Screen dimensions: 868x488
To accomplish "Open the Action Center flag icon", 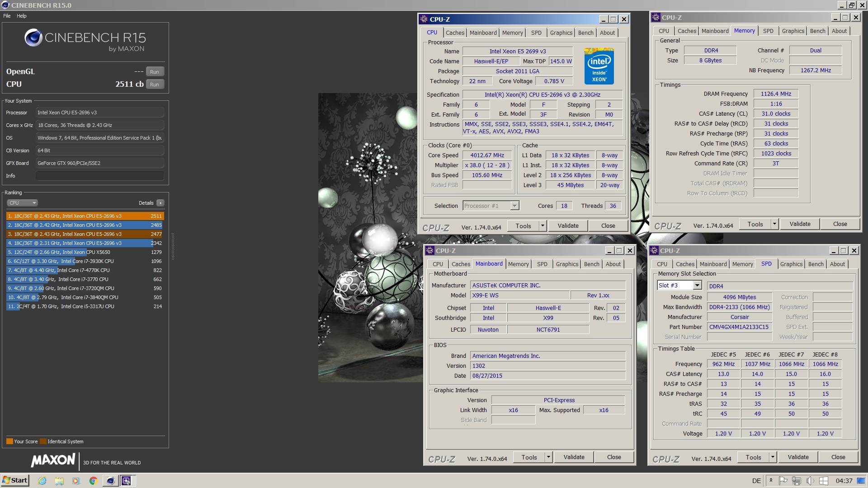I will pos(783,481).
